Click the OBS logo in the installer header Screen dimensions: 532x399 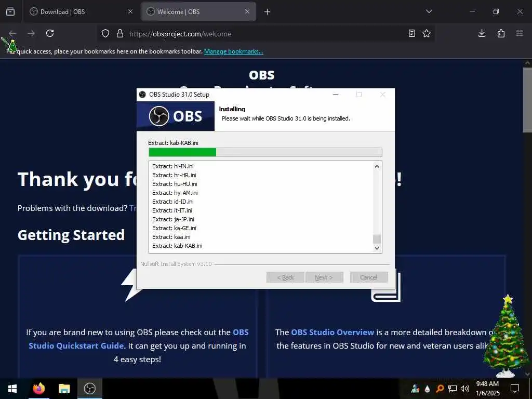pyautogui.click(x=176, y=116)
